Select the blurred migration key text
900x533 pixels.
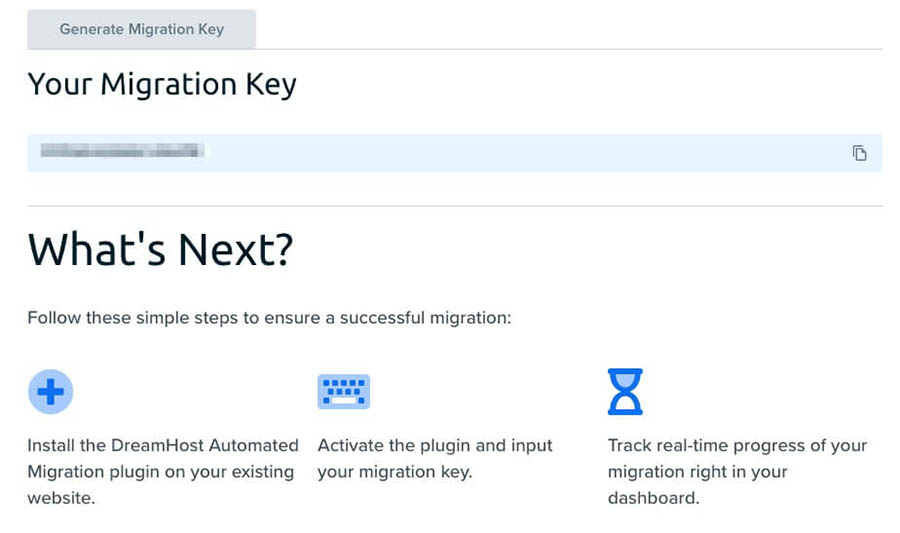122,152
